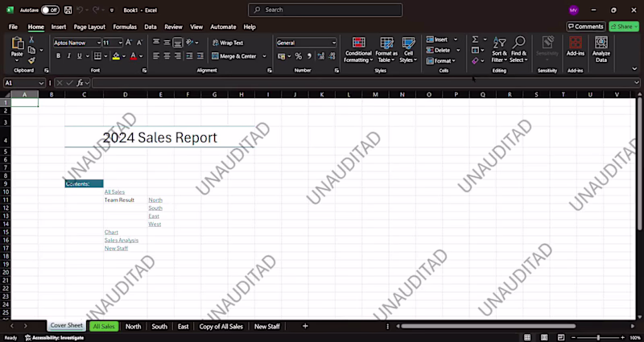Switch to Page Layout view
The height and width of the screenshot is (342, 644).
click(544, 337)
